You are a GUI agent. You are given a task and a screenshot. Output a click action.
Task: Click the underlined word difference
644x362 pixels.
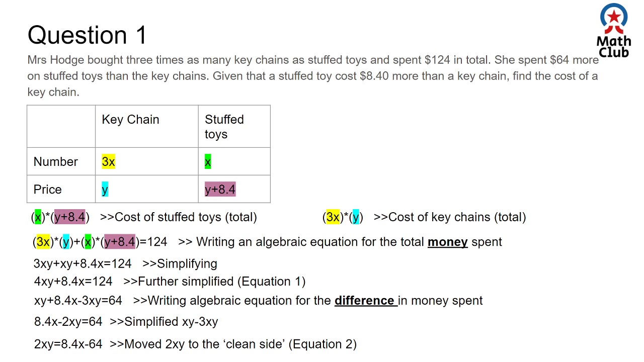click(364, 301)
